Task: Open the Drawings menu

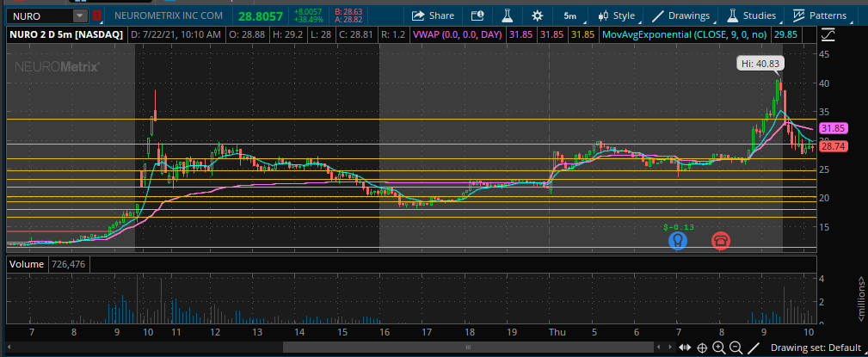Action: pyautogui.click(x=680, y=15)
